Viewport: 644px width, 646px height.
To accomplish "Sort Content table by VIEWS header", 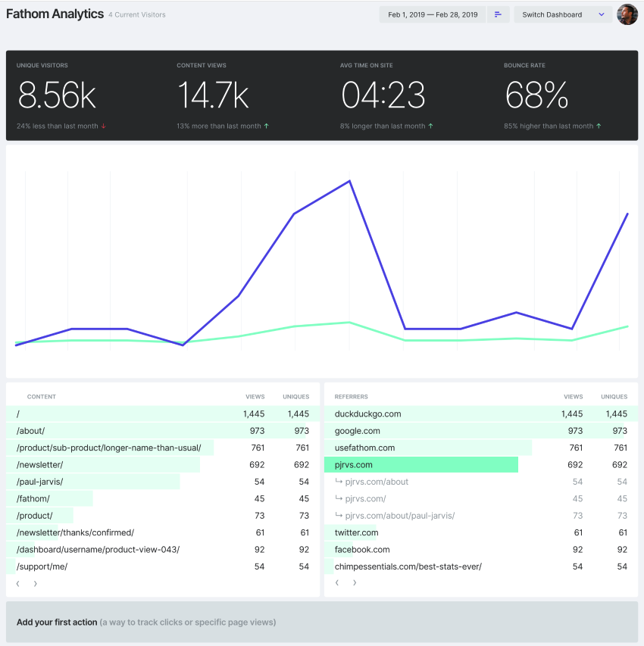I will pyautogui.click(x=255, y=396).
